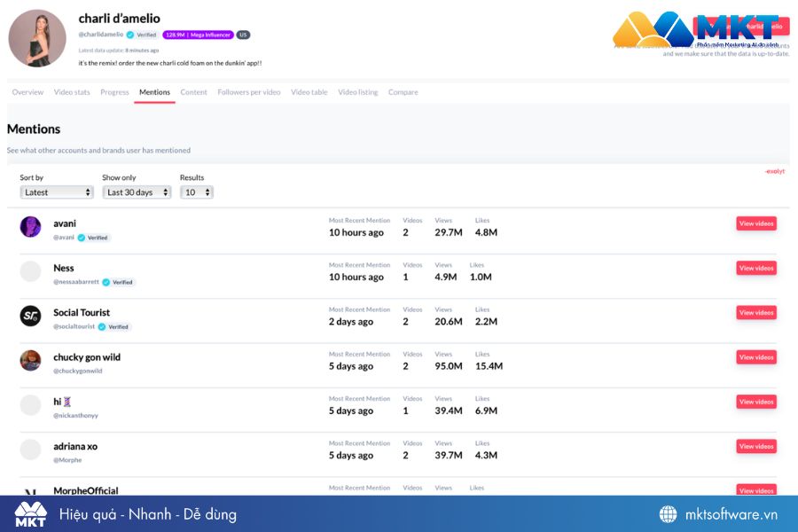Screen dimensions: 798x532
Task: Open the Show only Last 30 days dropdown
Action: (137, 192)
